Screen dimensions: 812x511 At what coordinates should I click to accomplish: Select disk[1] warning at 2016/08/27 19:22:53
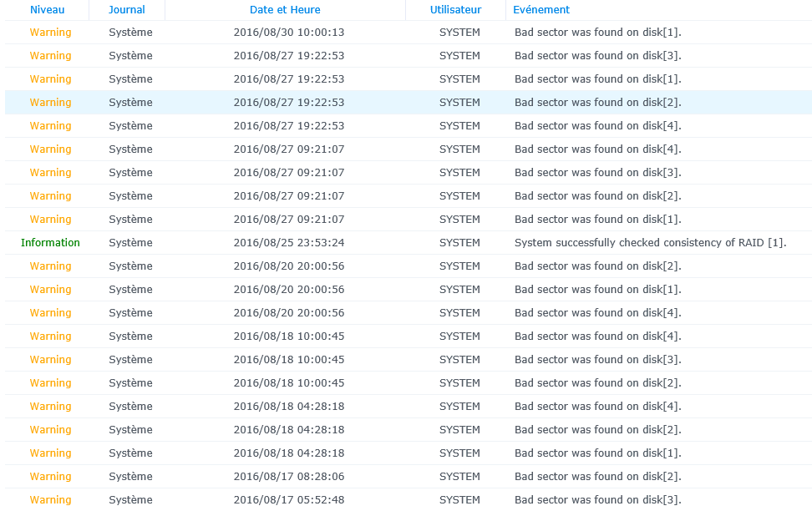[409, 79]
